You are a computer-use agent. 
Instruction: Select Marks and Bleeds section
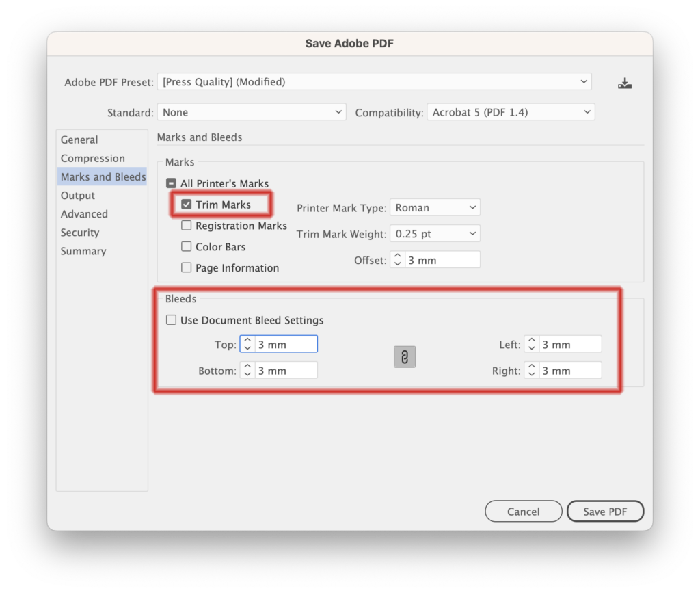[102, 177]
